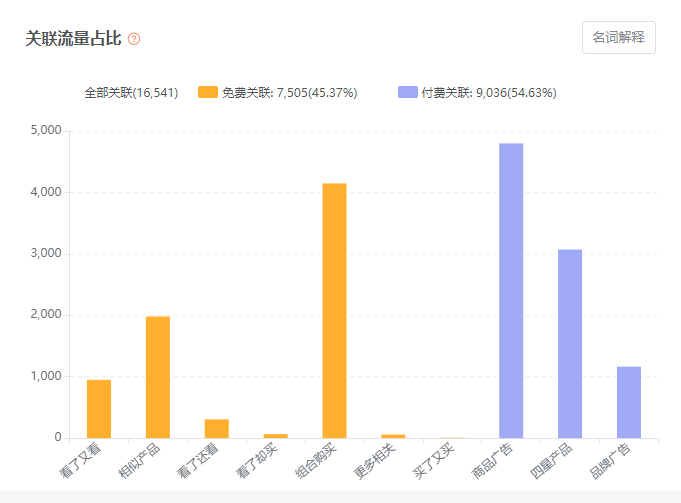Click the 看了又看 axis label
681x503 pixels.
click(81, 460)
